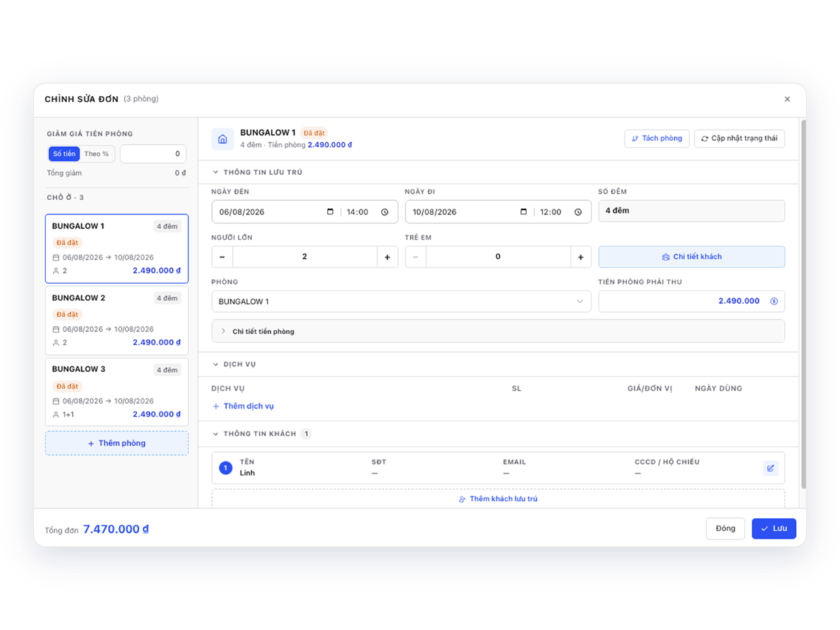Switch discount mode to Theo %
The height and width of the screenshot is (630, 840).
click(97, 154)
